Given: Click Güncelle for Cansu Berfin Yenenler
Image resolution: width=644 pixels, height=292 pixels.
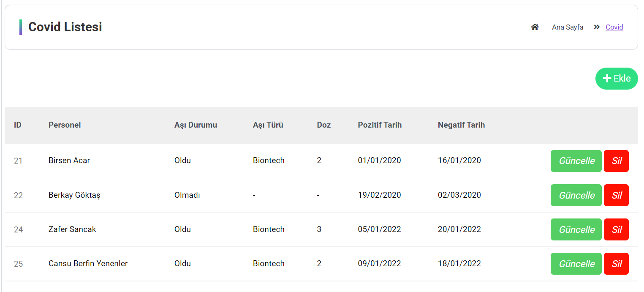Looking at the screenshot, I should click(576, 263).
